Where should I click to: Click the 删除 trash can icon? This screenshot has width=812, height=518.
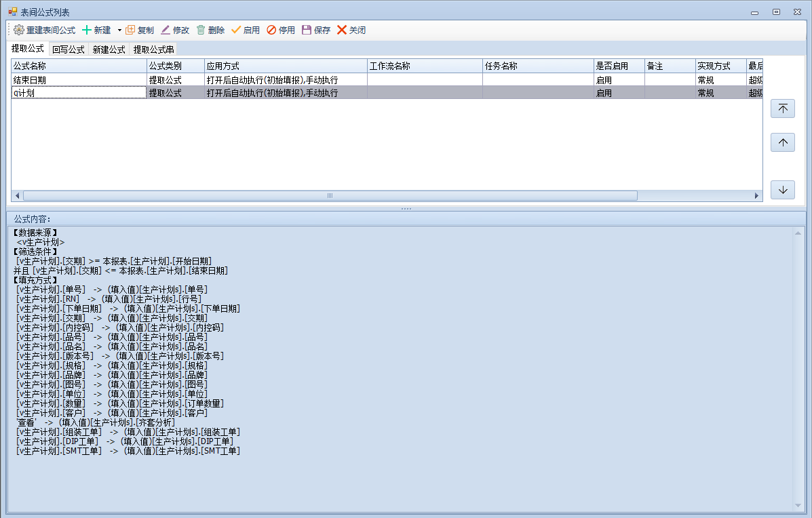coord(201,31)
